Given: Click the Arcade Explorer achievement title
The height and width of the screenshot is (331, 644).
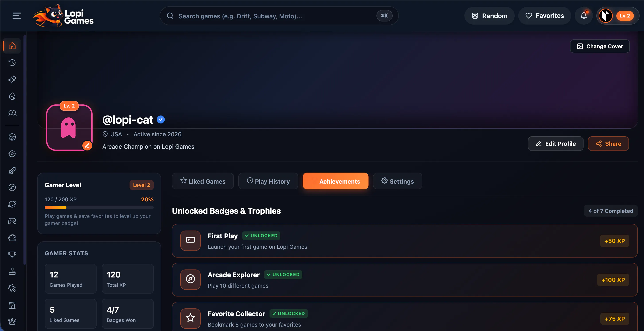Looking at the screenshot, I should tap(233, 275).
